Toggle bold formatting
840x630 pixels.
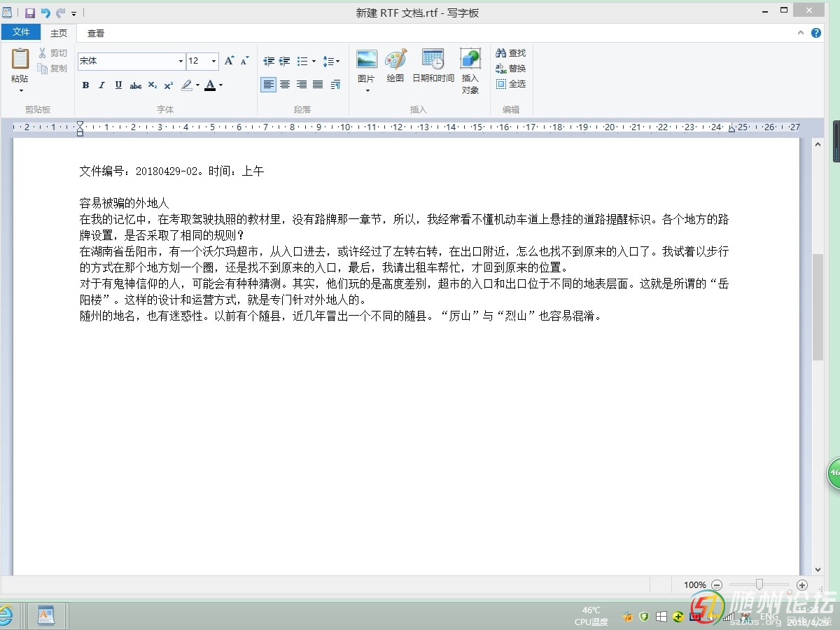point(85,85)
